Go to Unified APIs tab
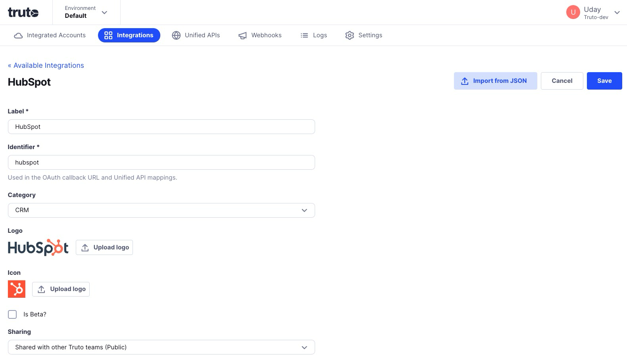 pyautogui.click(x=196, y=35)
